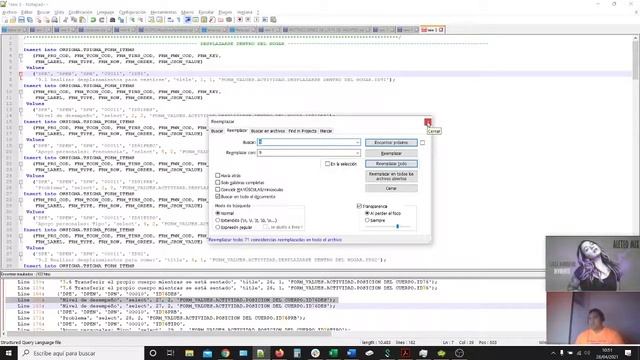
Task: Click the New file toolbar icon
Action: (x=5, y=20)
